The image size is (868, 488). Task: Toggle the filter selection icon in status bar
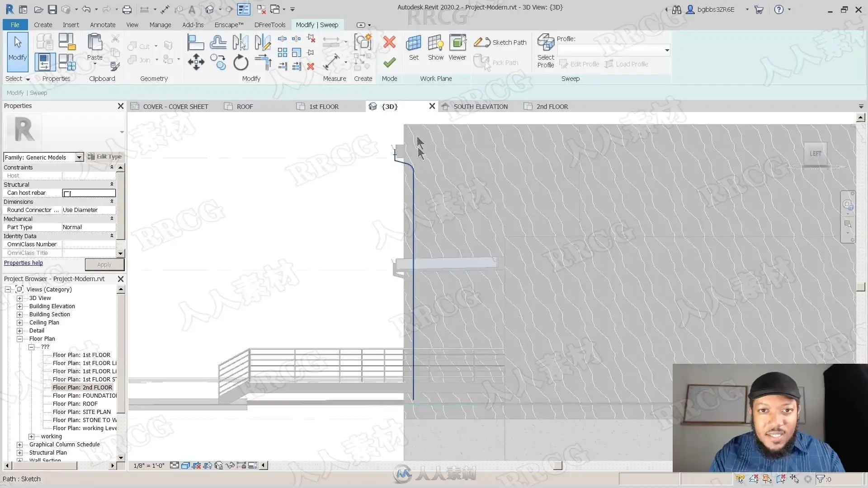tap(820, 479)
